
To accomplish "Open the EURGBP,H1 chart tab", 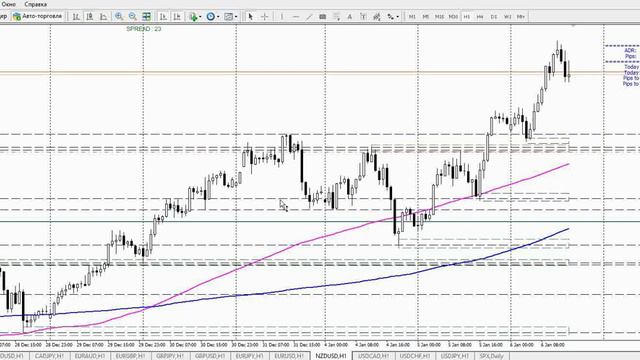I will 130,356.
